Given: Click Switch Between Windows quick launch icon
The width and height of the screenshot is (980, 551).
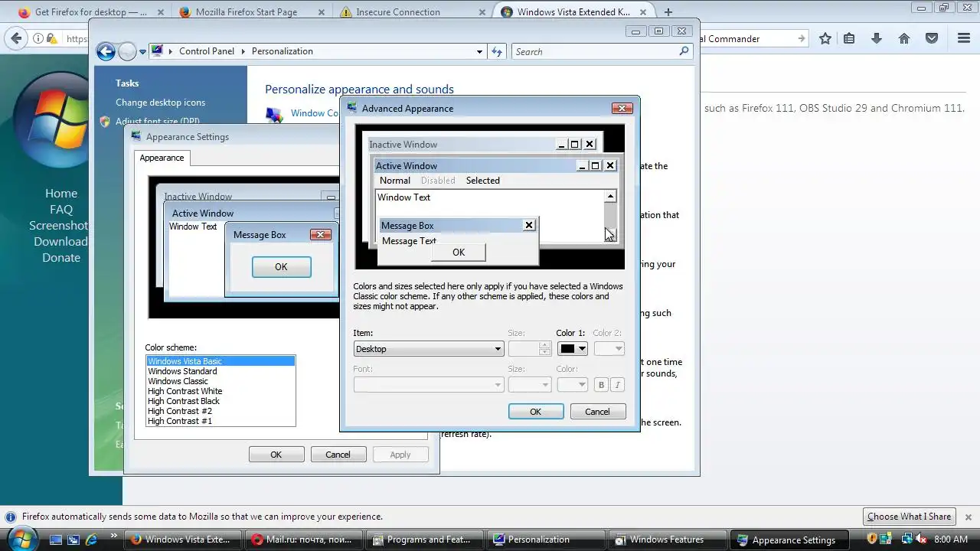Looking at the screenshot, I should click(x=74, y=540).
